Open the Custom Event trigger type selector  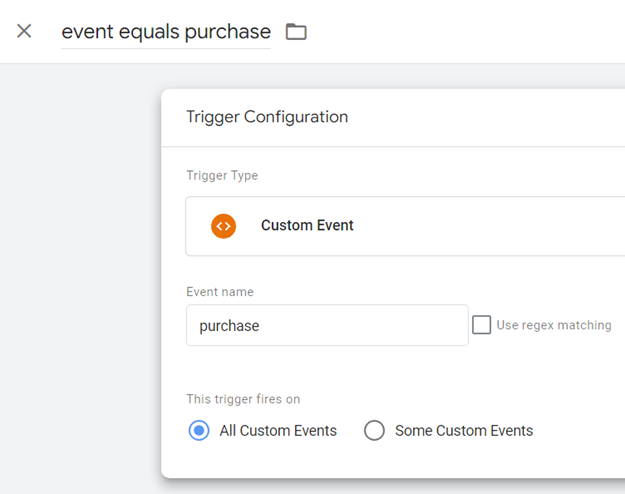click(405, 226)
